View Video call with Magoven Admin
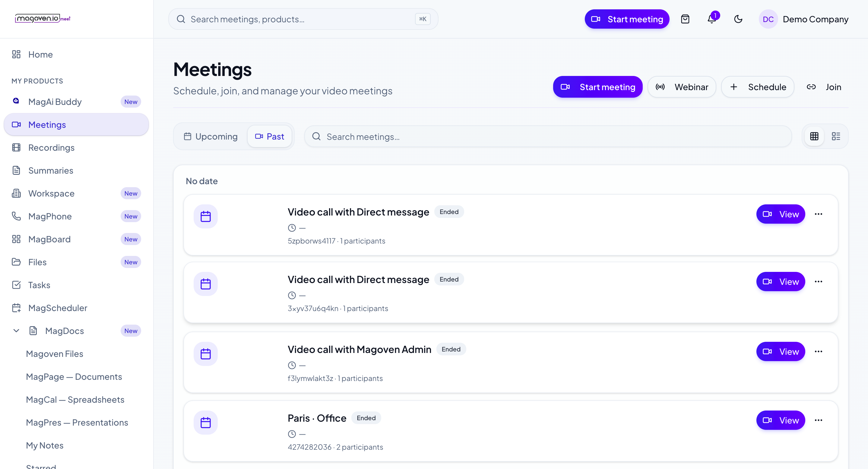Viewport: 868px width, 469px height. coord(781,351)
